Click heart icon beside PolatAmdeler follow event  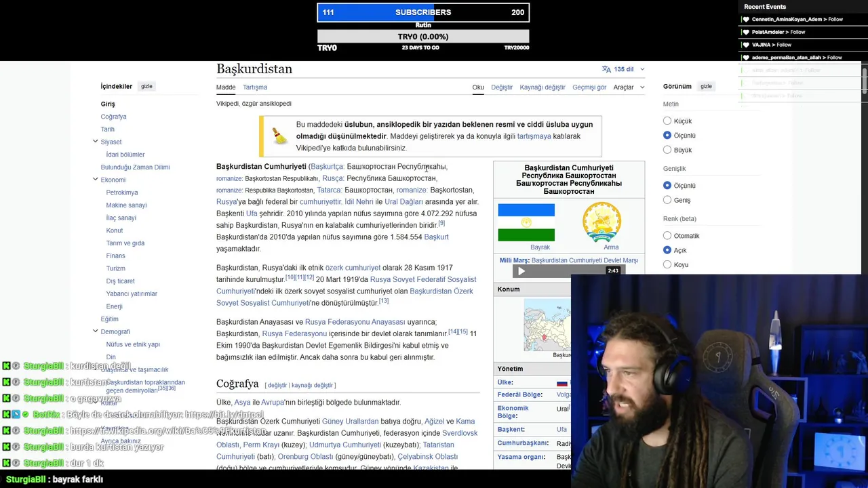pyautogui.click(x=746, y=32)
